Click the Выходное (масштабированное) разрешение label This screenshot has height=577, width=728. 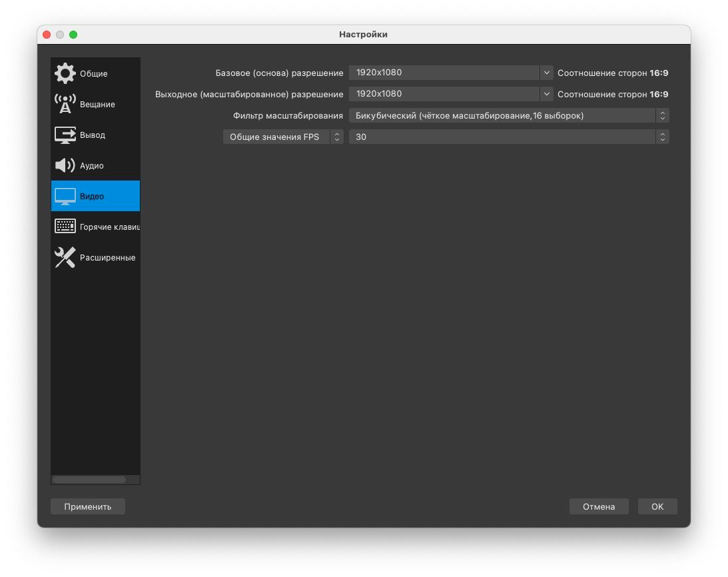[x=249, y=95]
